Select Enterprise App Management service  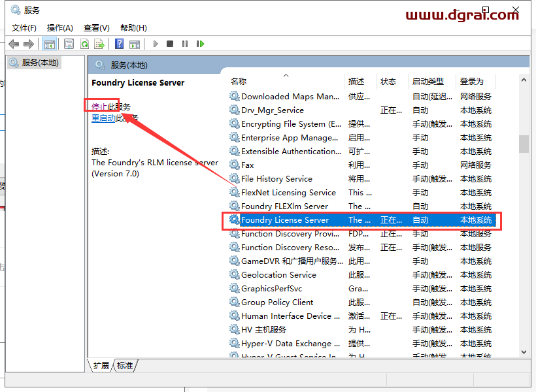pyautogui.click(x=362, y=137)
